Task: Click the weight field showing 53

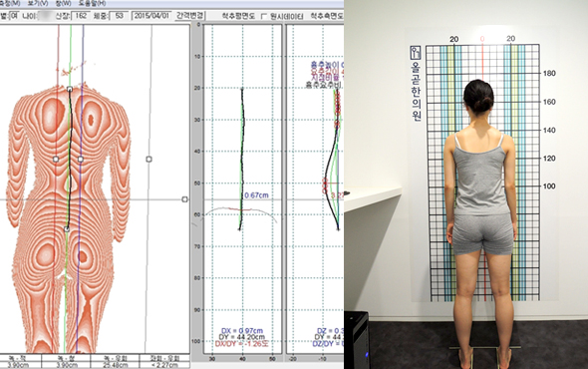Action: click(x=120, y=16)
